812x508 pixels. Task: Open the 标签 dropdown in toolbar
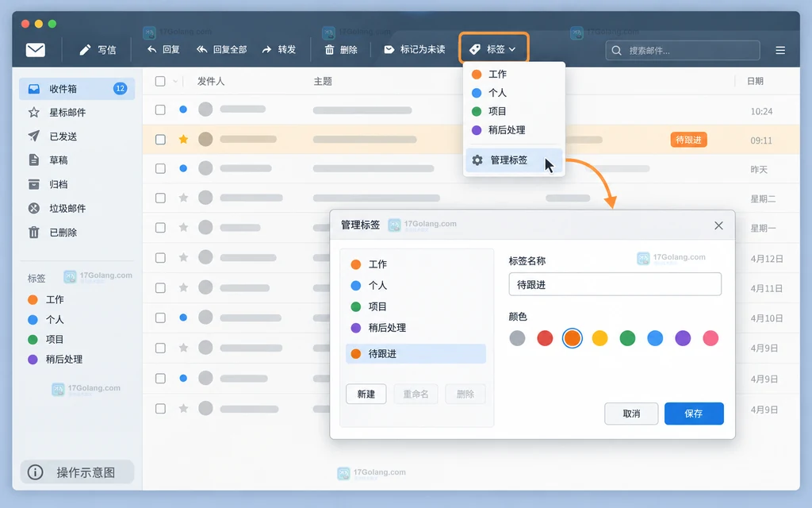493,48
